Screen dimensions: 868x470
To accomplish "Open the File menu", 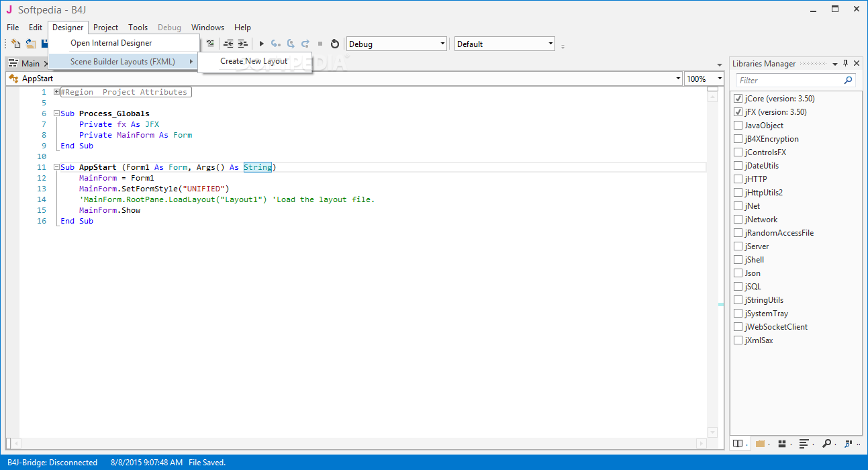I will click(x=13, y=28).
